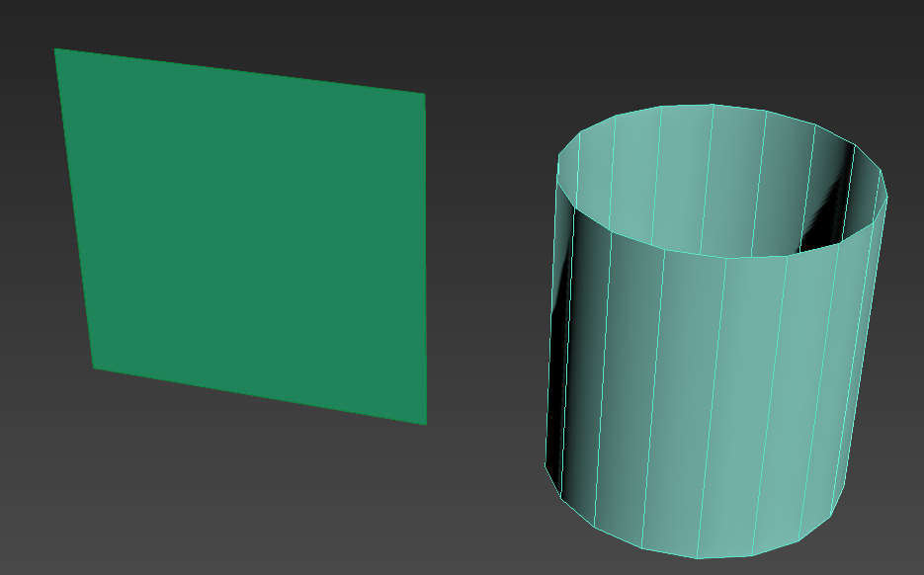Select the green plane's left edge
The image size is (924, 575).
[x=74, y=207]
